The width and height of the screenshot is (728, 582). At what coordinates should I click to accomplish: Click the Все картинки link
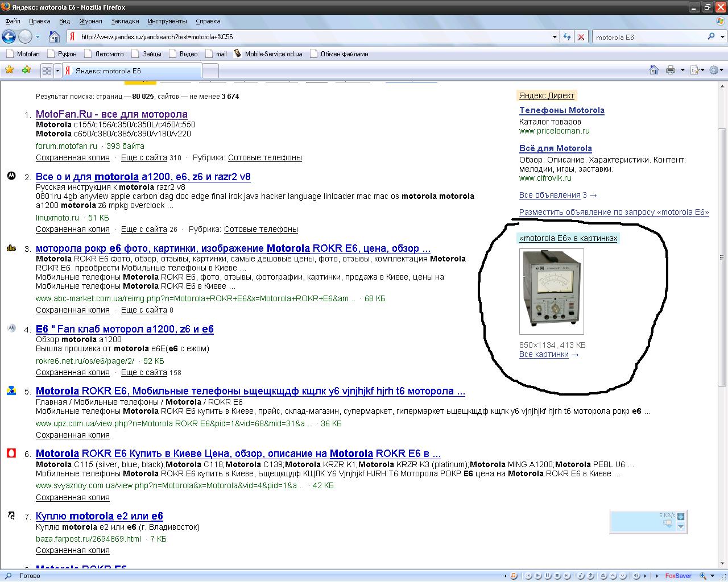[544, 354]
